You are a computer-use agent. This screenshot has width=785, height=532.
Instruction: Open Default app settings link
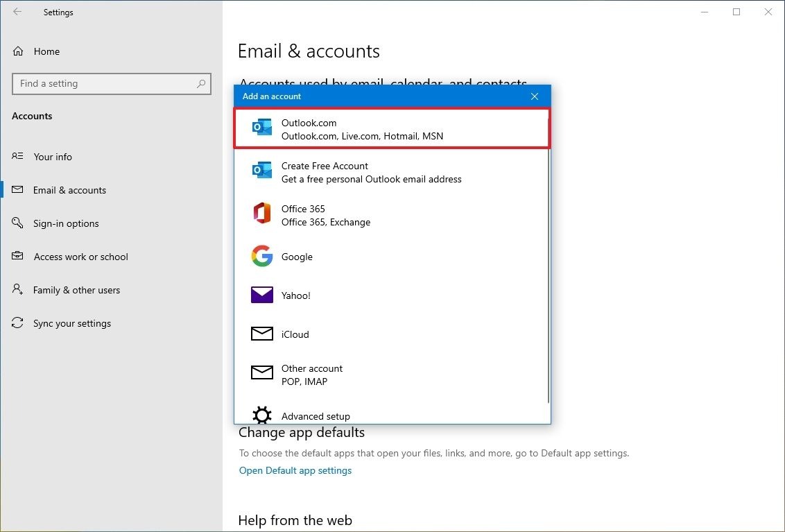295,470
